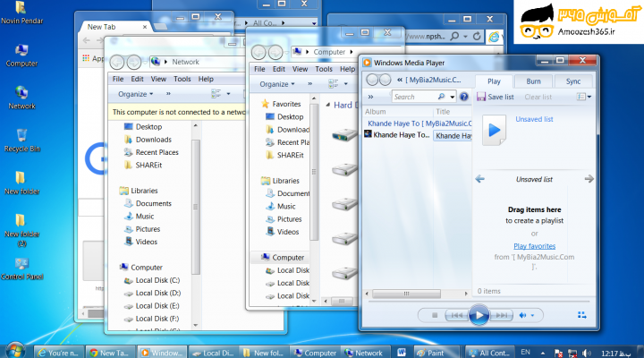Click Clear list in Media Player
The width and height of the screenshot is (644, 358).
(x=538, y=97)
